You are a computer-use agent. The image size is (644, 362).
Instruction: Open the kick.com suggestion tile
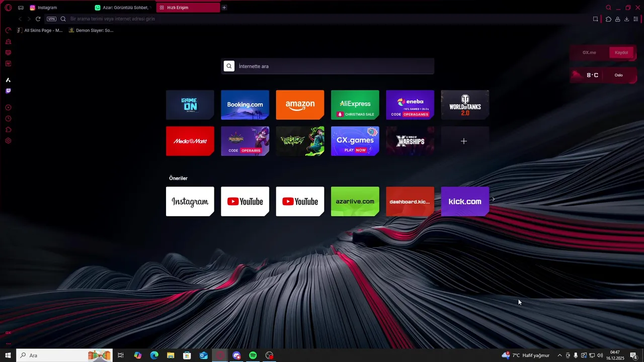point(465,201)
